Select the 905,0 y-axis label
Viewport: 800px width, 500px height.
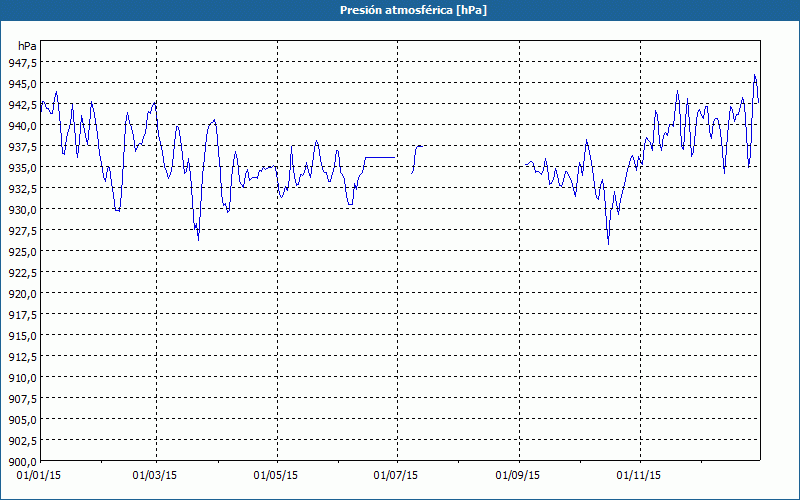point(22,419)
